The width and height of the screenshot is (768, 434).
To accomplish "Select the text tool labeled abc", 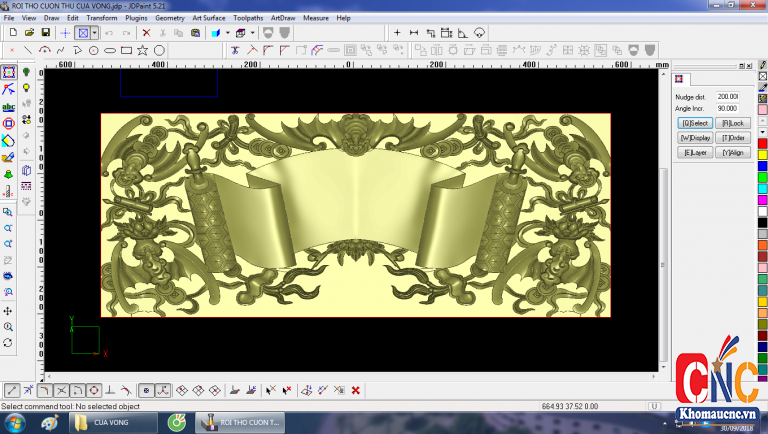I will pos(9,106).
